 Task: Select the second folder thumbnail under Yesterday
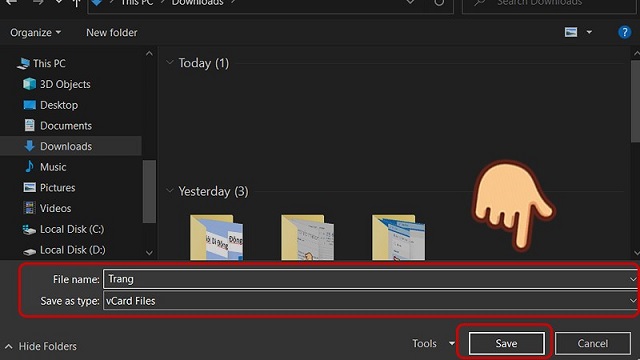coord(308,237)
